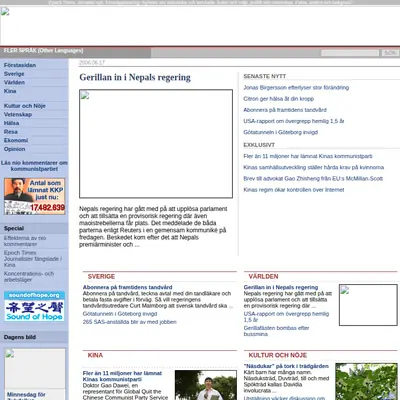Image resolution: width=400 pixels, height=400 pixels.
Task: Open the Minnesdag för caption link
Action: coord(26,395)
